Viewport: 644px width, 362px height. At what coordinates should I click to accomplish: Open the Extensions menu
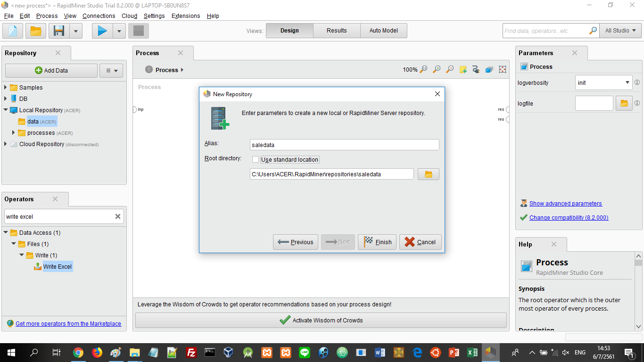[x=185, y=16]
